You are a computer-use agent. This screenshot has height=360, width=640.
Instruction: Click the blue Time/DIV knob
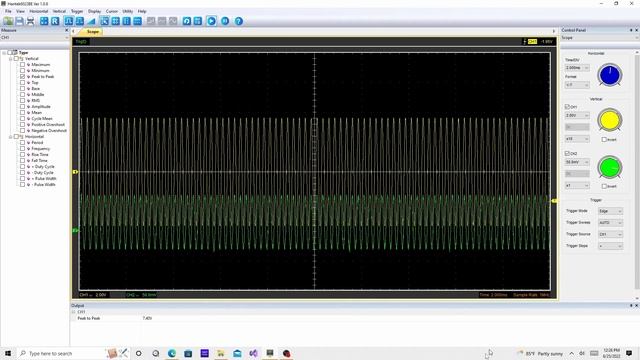click(610, 76)
